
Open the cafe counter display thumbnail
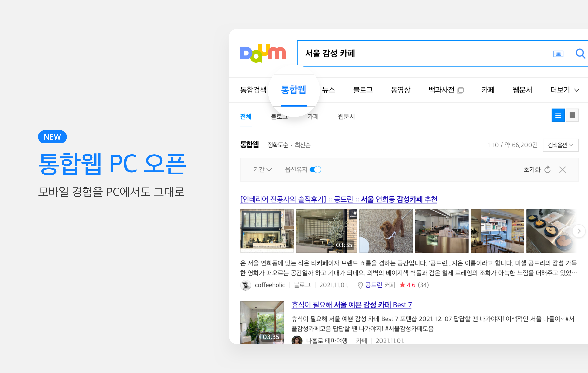442,231
